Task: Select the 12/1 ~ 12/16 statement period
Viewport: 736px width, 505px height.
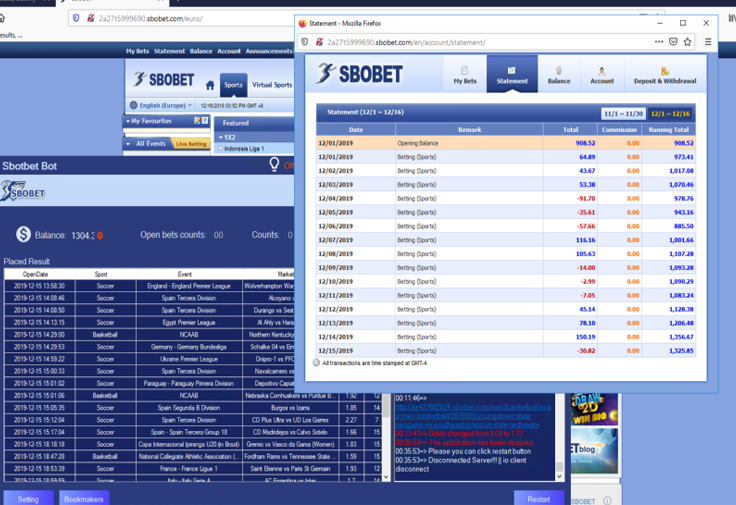Action: tap(670, 114)
